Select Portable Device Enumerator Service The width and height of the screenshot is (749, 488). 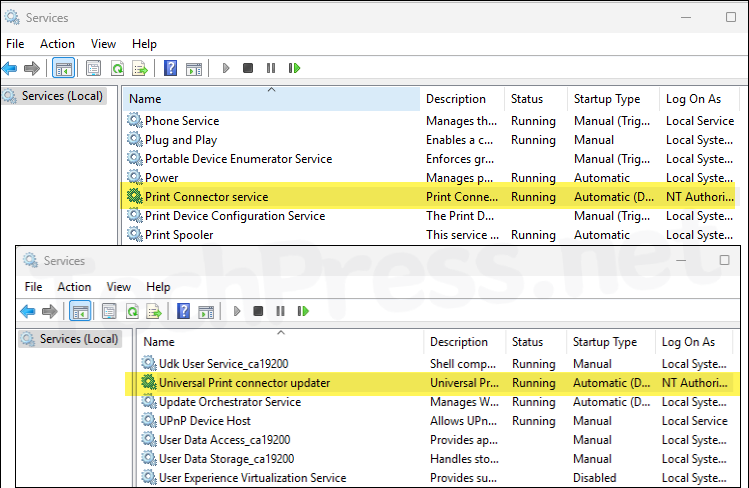click(x=430, y=159)
